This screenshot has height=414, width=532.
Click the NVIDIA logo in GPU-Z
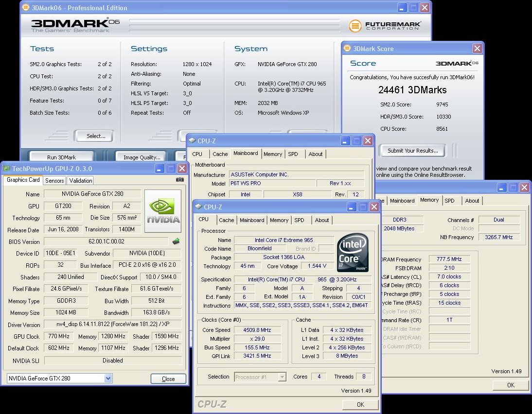point(163,211)
